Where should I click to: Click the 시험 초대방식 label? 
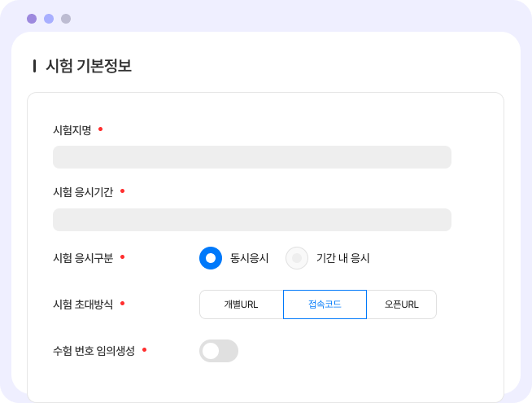[x=83, y=304]
